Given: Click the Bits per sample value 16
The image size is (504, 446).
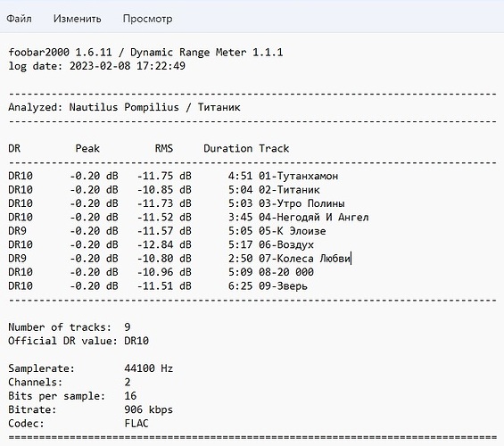Looking at the screenshot, I should point(130,396).
